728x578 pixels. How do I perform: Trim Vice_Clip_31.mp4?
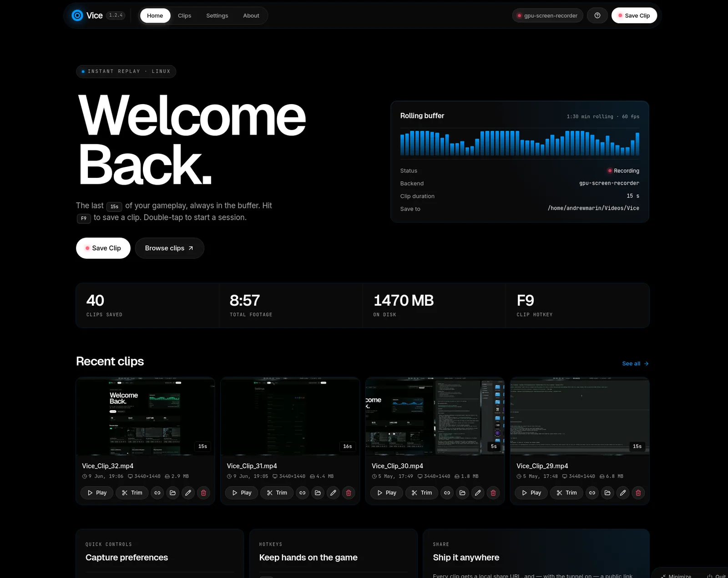click(x=277, y=493)
